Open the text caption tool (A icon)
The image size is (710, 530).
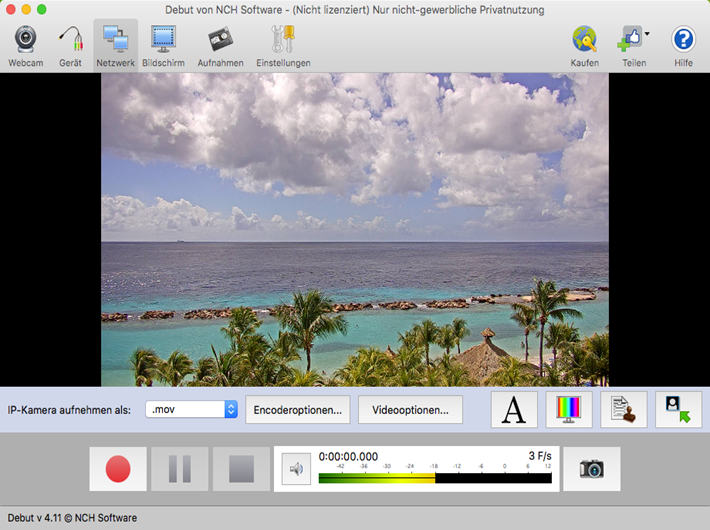pos(514,410)
